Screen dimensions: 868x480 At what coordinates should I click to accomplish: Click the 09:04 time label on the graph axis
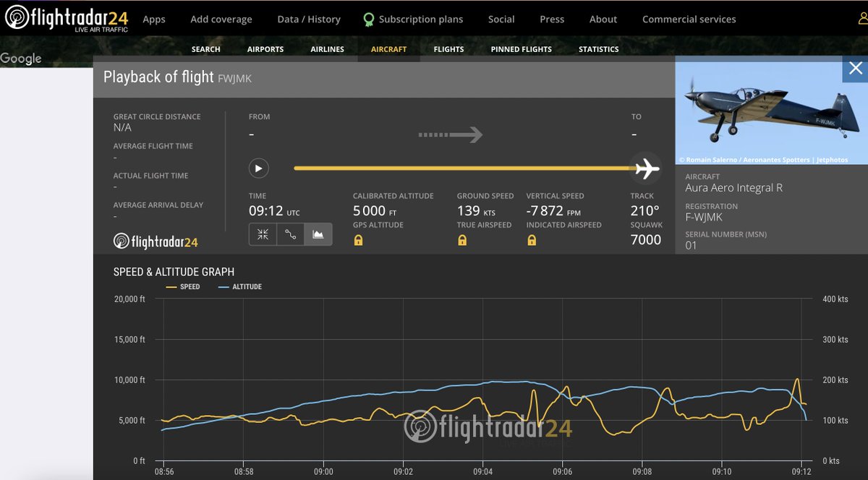tap(483, 471)
